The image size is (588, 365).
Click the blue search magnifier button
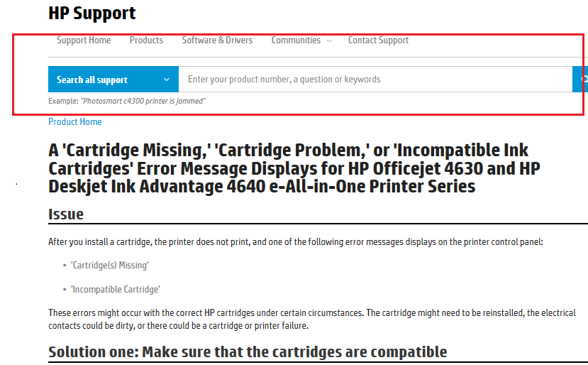pos(580,80)
